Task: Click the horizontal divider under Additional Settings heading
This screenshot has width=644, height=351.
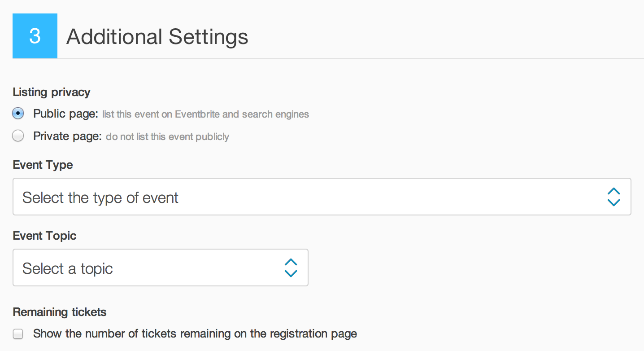Action: point(328,59)
